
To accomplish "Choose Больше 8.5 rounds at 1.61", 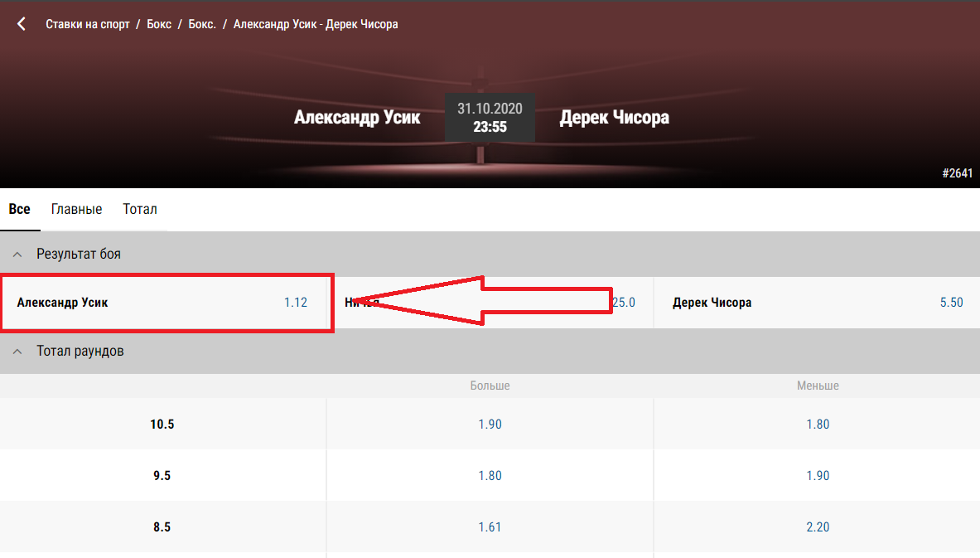I will click(x=490, y=527).
